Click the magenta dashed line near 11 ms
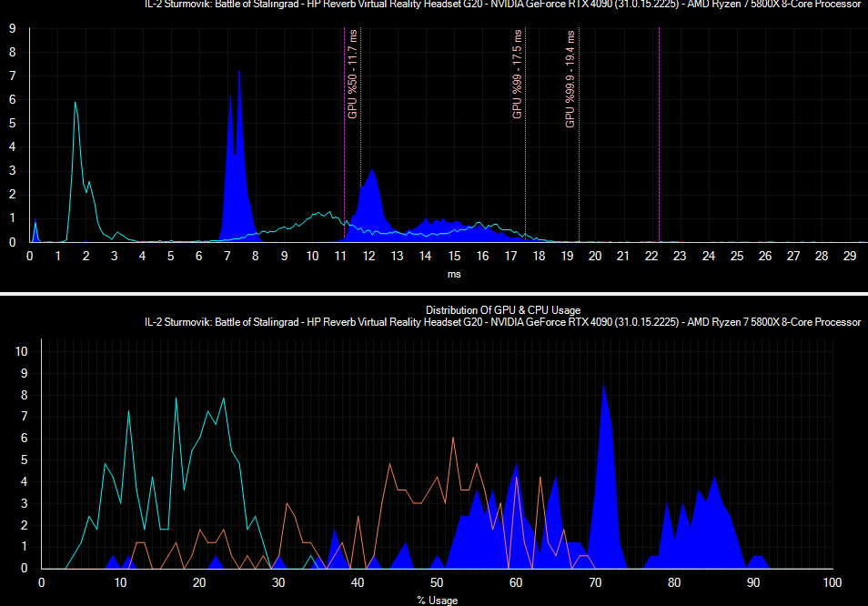Screen dimensions: 868x606 click(344, 136)
